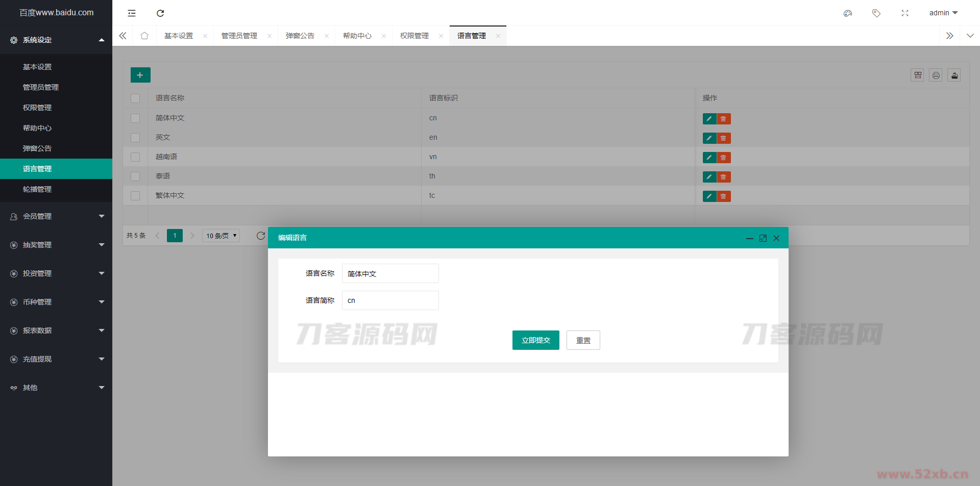
Task: Expand the 会员管理 sidebar menu
Action: [x=56, y=216]
